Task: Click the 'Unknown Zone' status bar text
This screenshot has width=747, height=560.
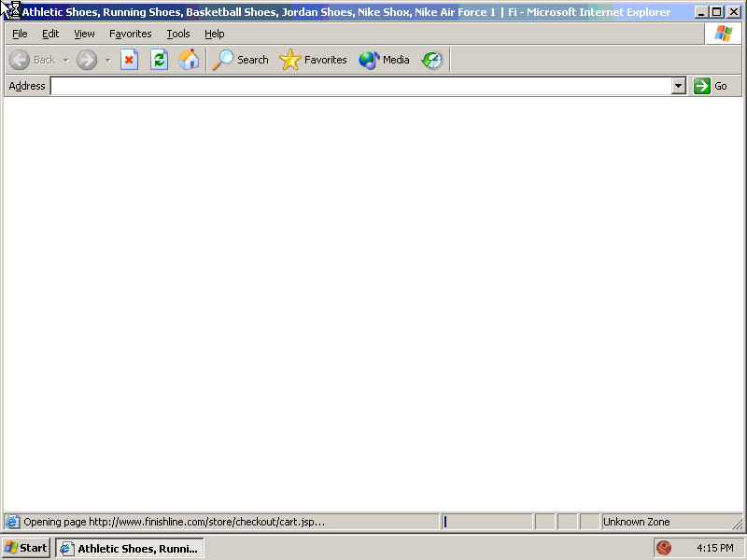Action: pyautogui.click(x=637, y=522)
